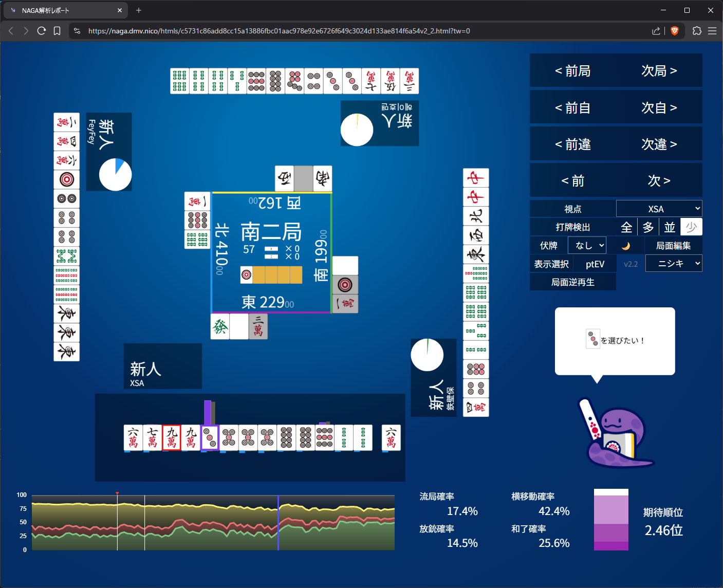Switch 打牌検出 level to 少
This screenshot has height=588, width=723.
[x=691, y=227]
